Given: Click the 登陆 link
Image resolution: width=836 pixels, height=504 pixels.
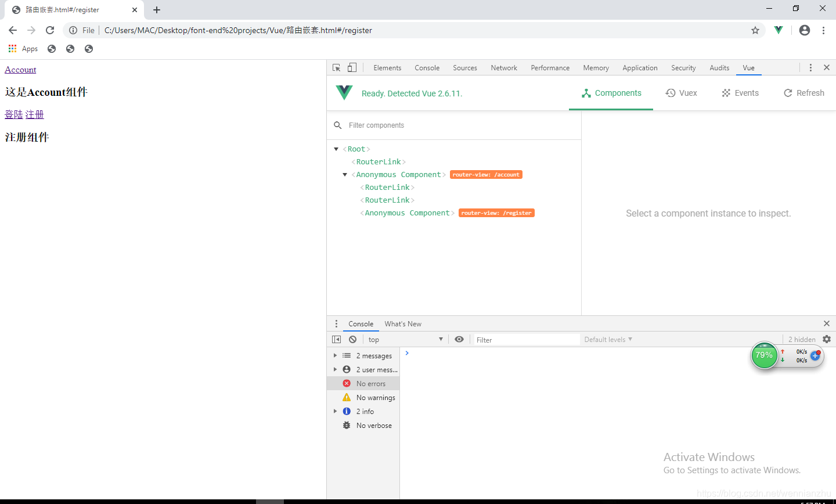Looking at the screenshot, I should click(x=14, y=114).
